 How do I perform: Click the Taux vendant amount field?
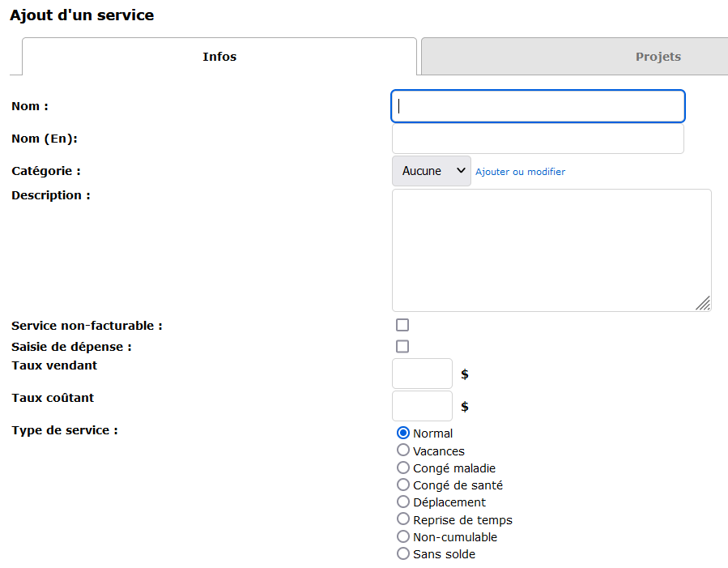click(x=422, y=374)
